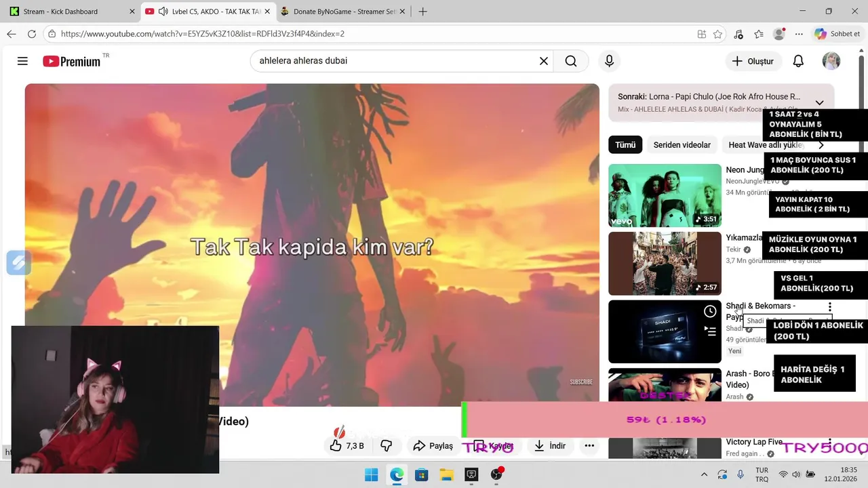The image size is (868, 488).
Task: Open the Tekir channel name
Action: [x=733, y=249]
